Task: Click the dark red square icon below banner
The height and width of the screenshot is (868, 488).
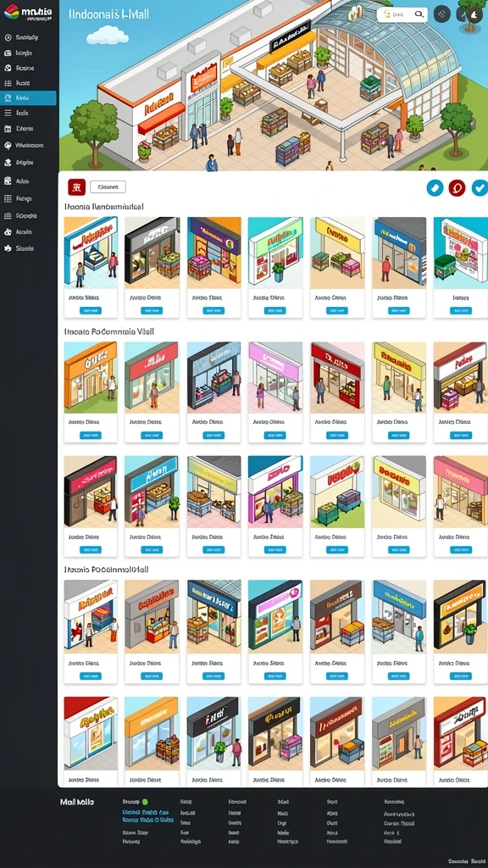Action: click(76, 187)
